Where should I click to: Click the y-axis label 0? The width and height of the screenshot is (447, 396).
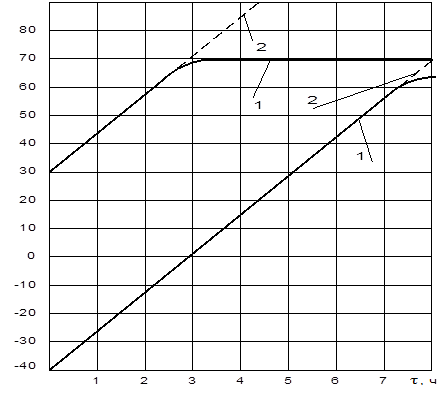[31, 256]
